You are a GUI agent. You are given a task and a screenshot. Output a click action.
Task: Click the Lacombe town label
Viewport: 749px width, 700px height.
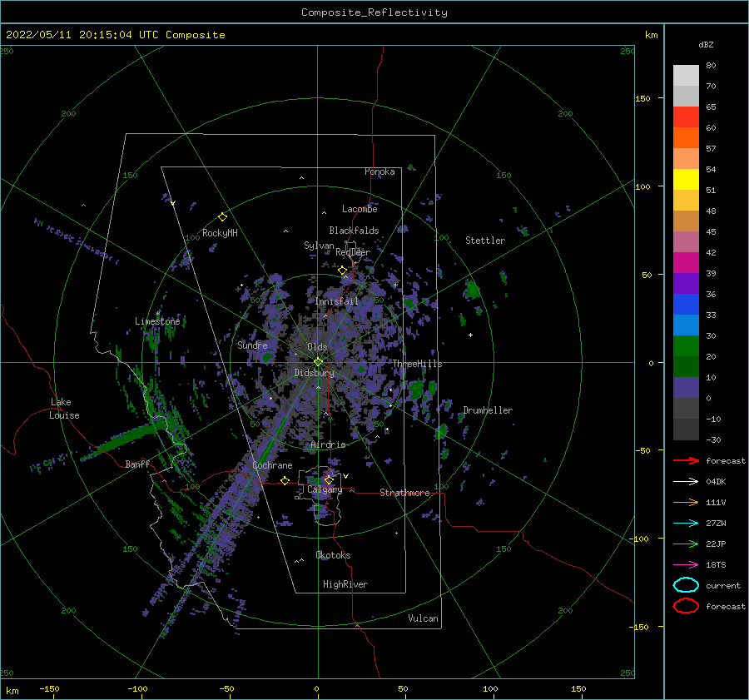pyautogui.click(x=360, y=209)
